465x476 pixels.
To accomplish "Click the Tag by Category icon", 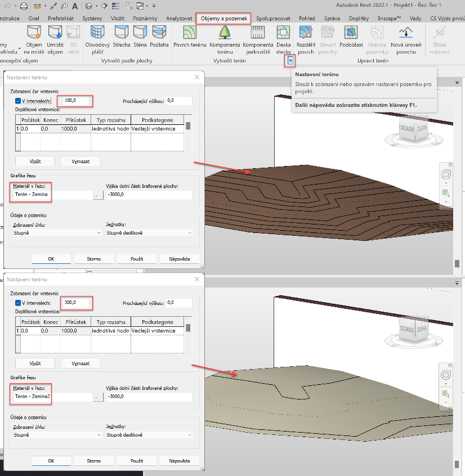I will (x=64, y=6).
